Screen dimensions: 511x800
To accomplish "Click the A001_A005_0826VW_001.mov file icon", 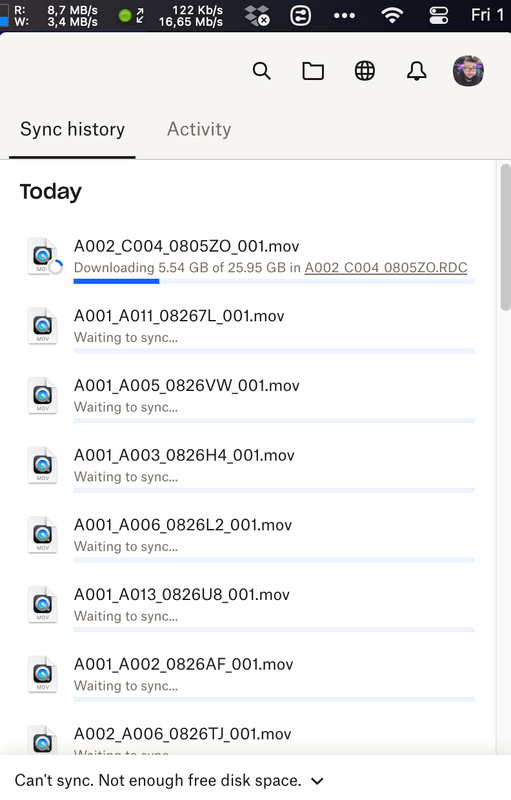I will point(43,395).
